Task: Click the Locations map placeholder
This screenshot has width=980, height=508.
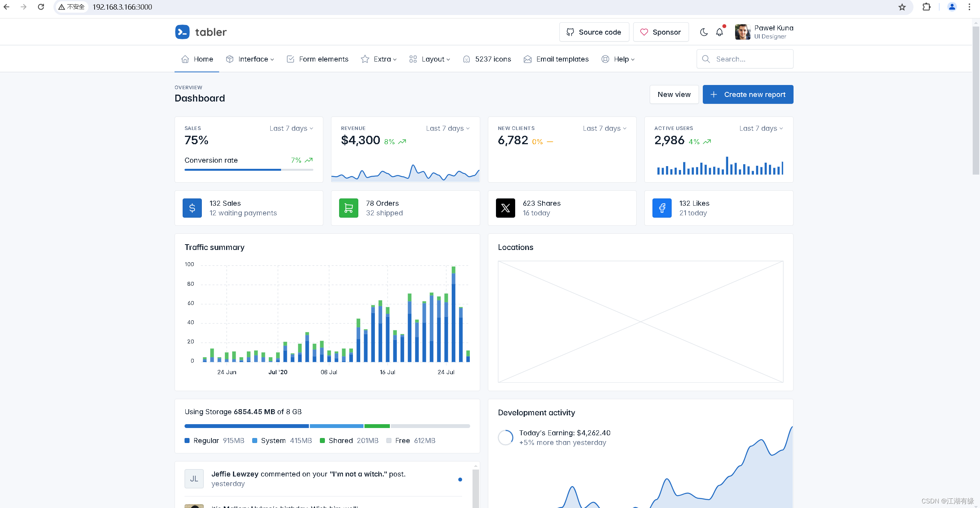Action: tap(641, 321)
